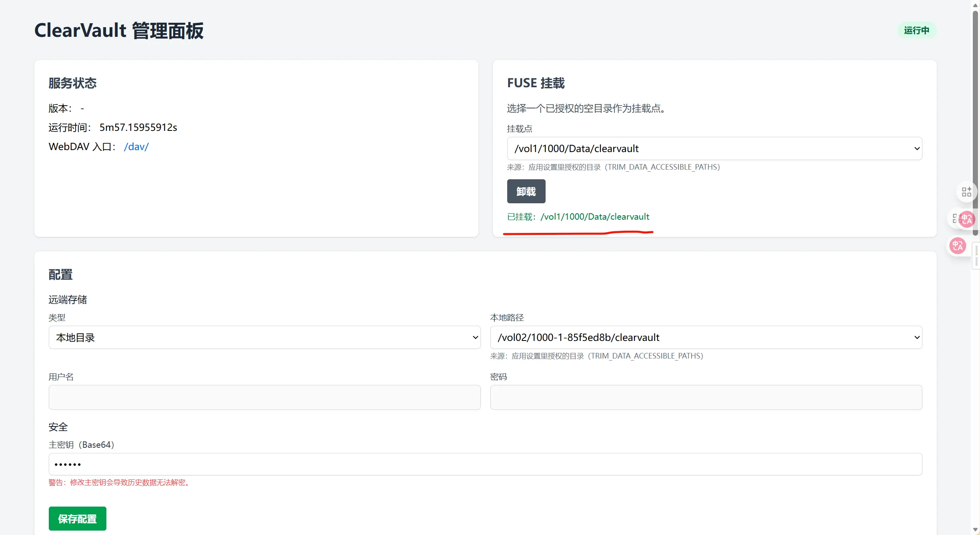The height and width of the screenshot is (535, 980).
Task: Click the 保存配置 save button
Action: coord(78,519)
